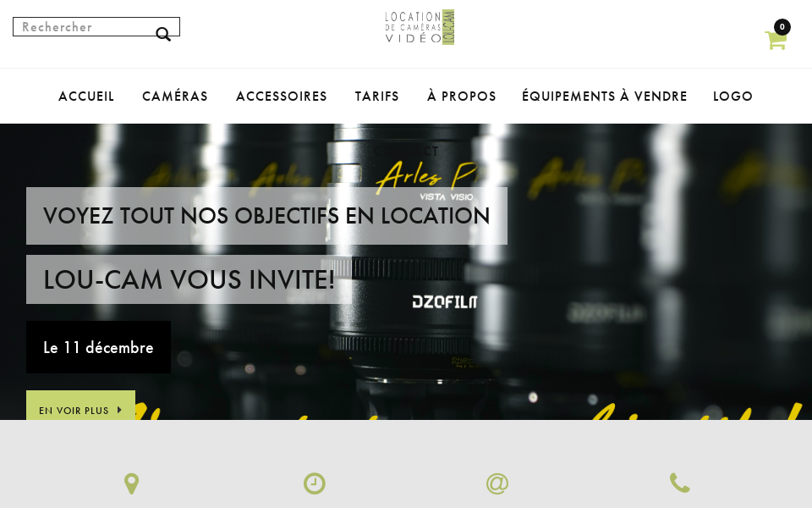812x508 pixels.
Task: Click the Logo navigation item
Action: (x=732, y=96)
